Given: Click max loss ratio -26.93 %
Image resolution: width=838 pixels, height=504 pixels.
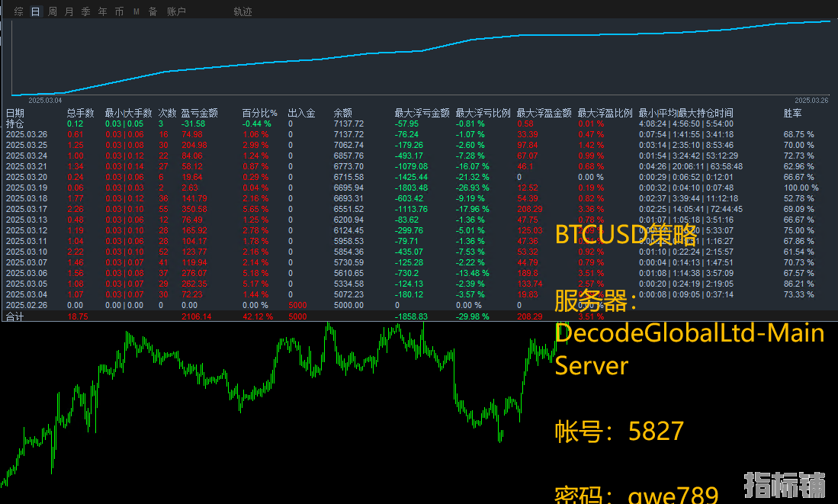Looking at the screenshot, I should click(x=473, y=188).
